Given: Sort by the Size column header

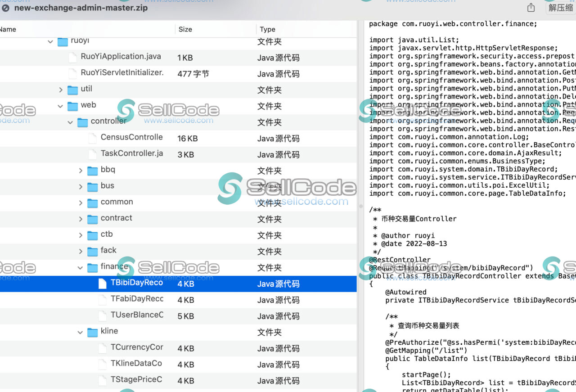Looking at the screenshot, I should click(x=185, y=29).
